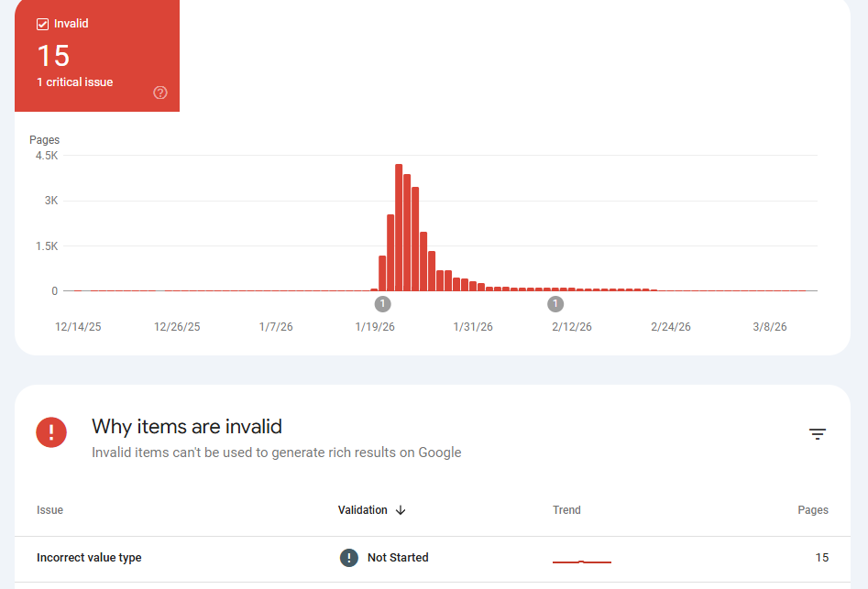868x589 pixels.
Task: Click the 1/31/26 date label on chart axis
Action: tap(473, 327)
